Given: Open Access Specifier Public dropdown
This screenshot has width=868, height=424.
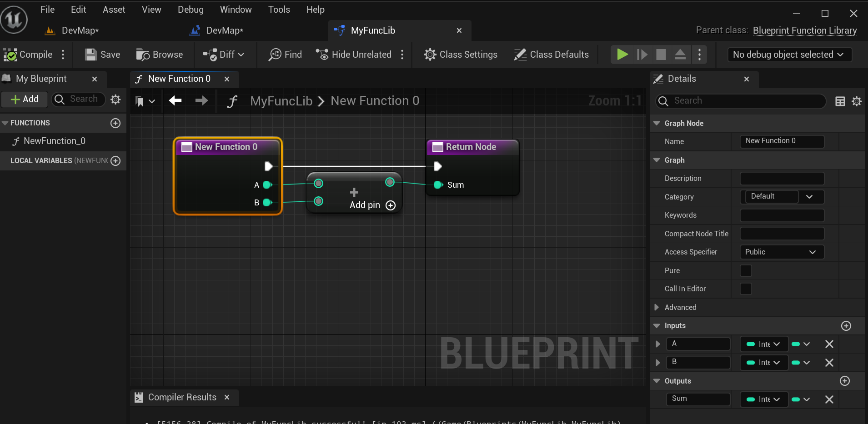Looking at the screenshot, I should tap(782, 252).
